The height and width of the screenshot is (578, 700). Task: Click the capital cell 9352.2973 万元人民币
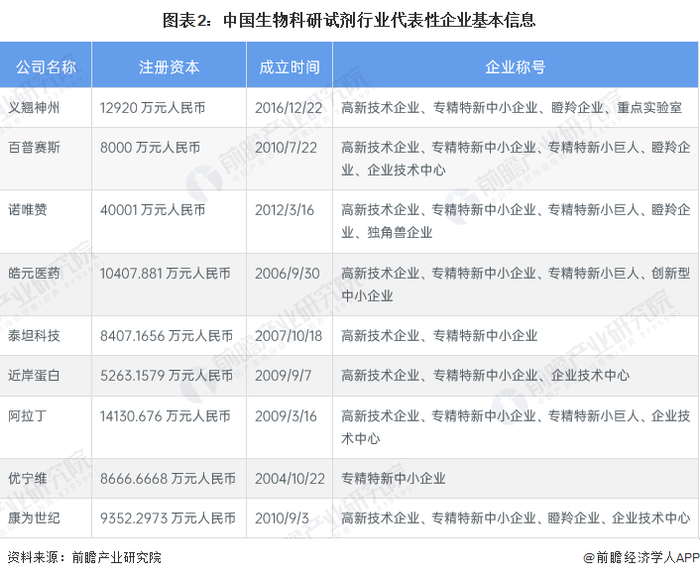(x=168, y=518)
